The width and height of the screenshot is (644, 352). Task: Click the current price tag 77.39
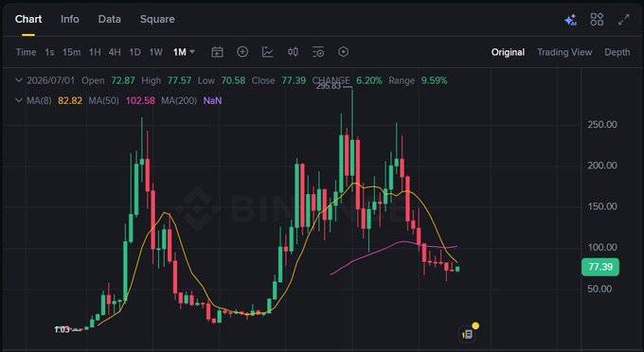click(600, 267)
